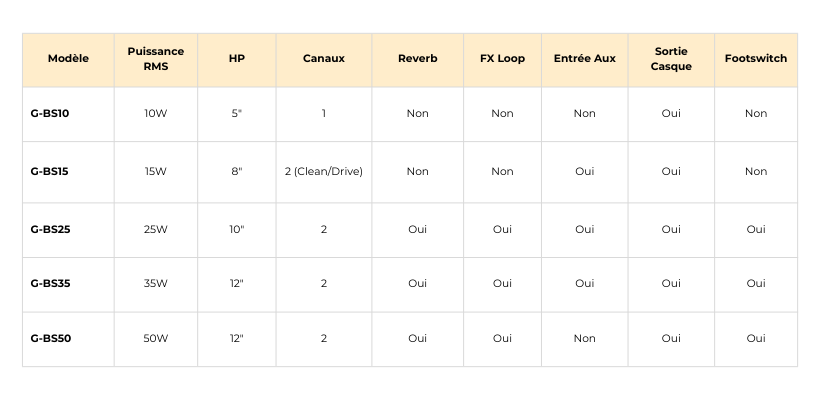Select the Reverb column header

[x=417, y=58]
